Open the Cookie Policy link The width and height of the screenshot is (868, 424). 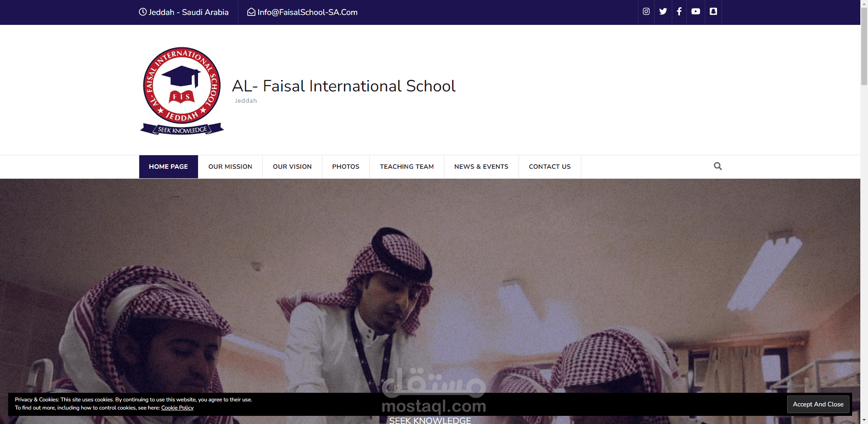point(177,408)
